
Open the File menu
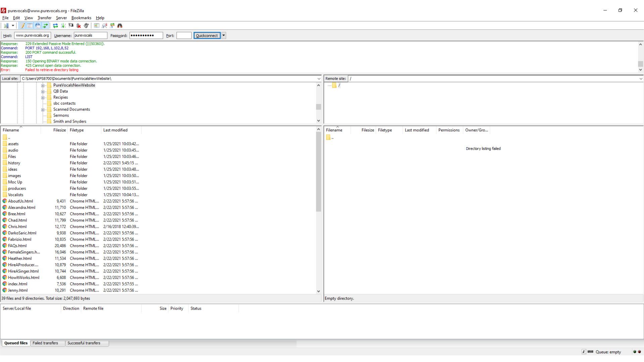[5, 18]
